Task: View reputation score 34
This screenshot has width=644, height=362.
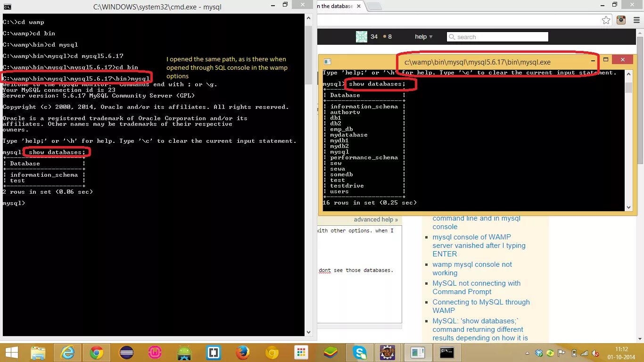Action: click(x=374, y=37)
